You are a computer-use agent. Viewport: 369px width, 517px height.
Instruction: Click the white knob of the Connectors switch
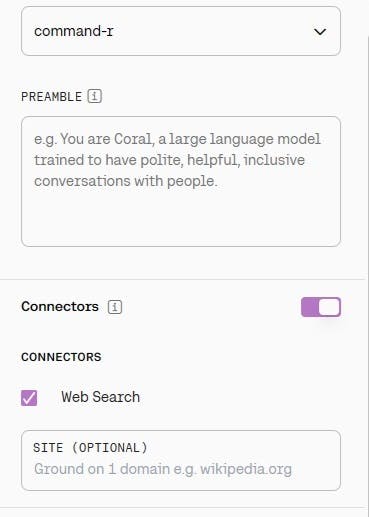[329, 307]
